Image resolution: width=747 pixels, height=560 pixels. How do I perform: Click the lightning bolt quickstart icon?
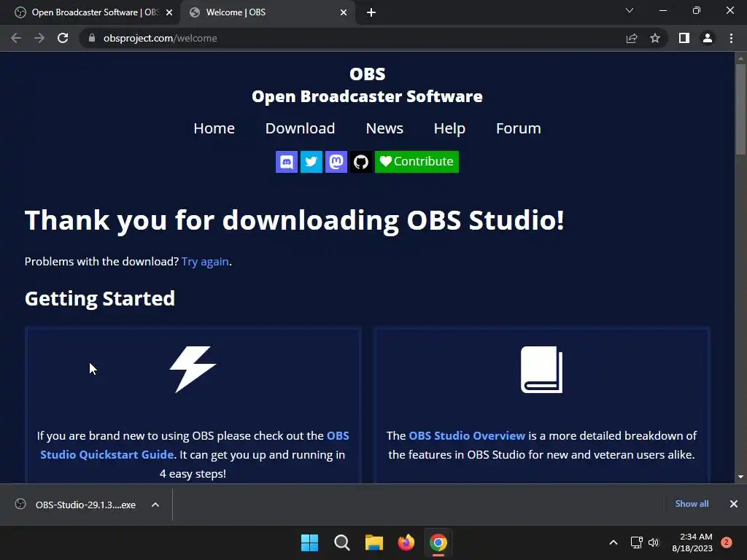tap(193, 370)
